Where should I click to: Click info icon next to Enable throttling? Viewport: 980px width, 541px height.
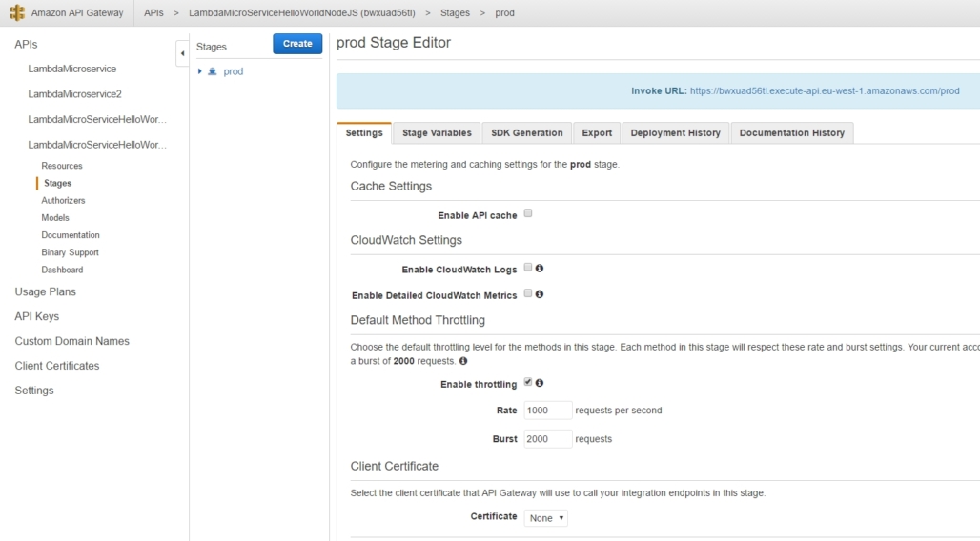point(540,383)
